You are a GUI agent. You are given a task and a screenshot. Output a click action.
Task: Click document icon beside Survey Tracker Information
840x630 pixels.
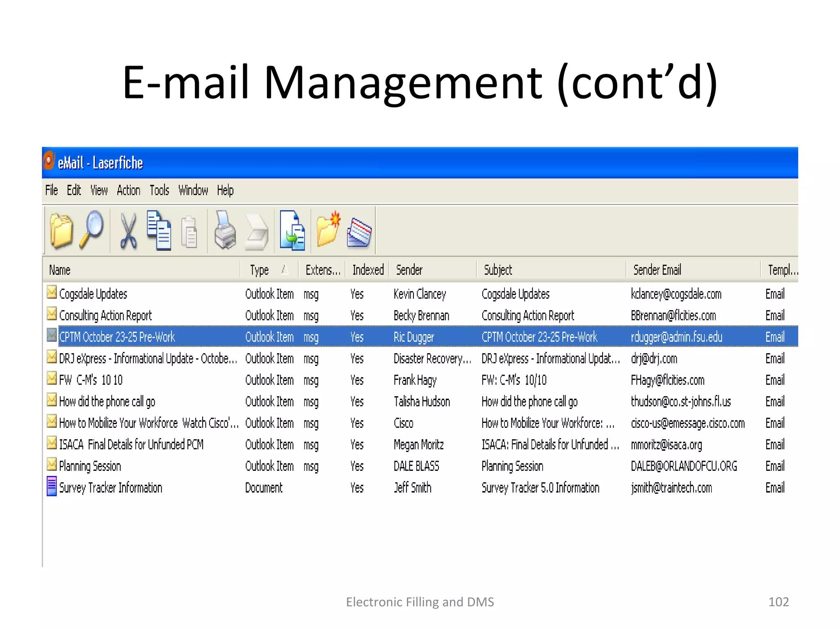point(52,486)
